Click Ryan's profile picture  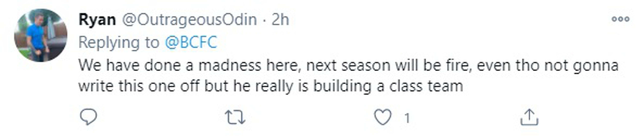coord(40,35)
